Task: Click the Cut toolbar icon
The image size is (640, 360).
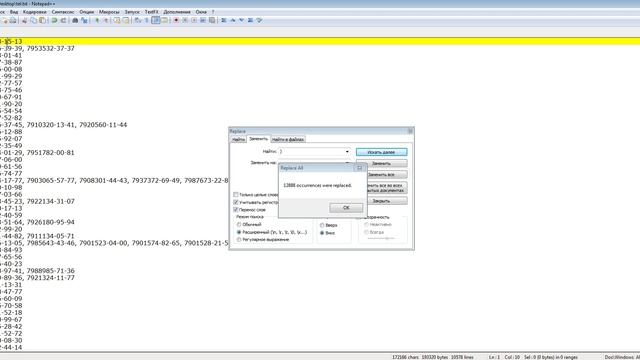Action: click(24, 20)
